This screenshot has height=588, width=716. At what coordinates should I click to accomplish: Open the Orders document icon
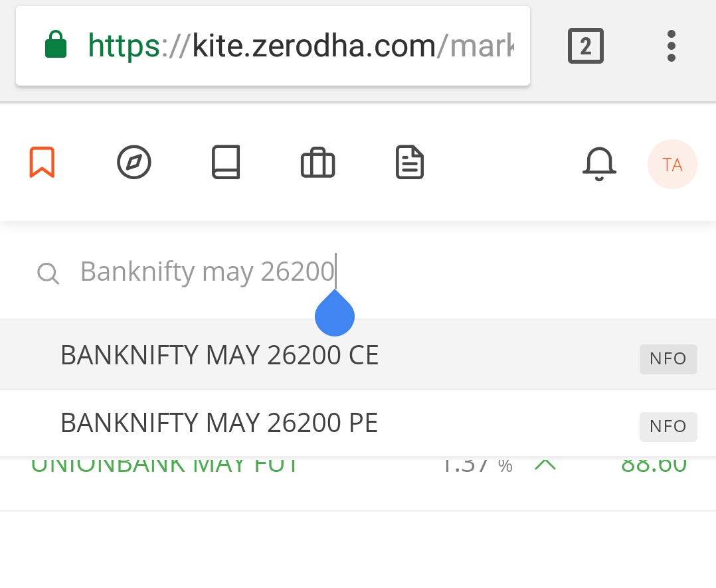409,161
